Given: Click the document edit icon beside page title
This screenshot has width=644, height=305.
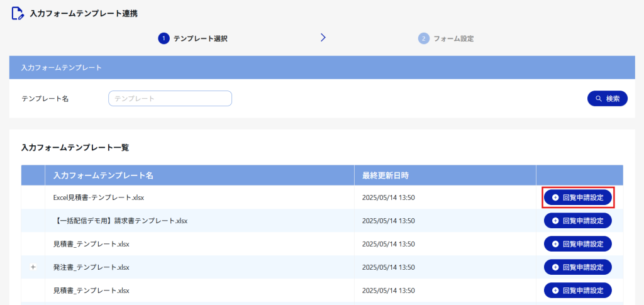Looking at the screenshot, I should pos(18,14).
